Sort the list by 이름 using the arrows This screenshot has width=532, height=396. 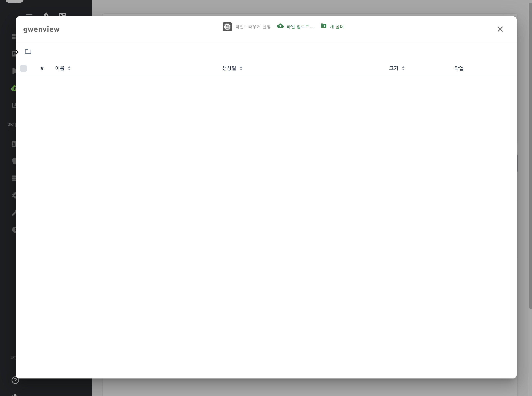point(69,68)
